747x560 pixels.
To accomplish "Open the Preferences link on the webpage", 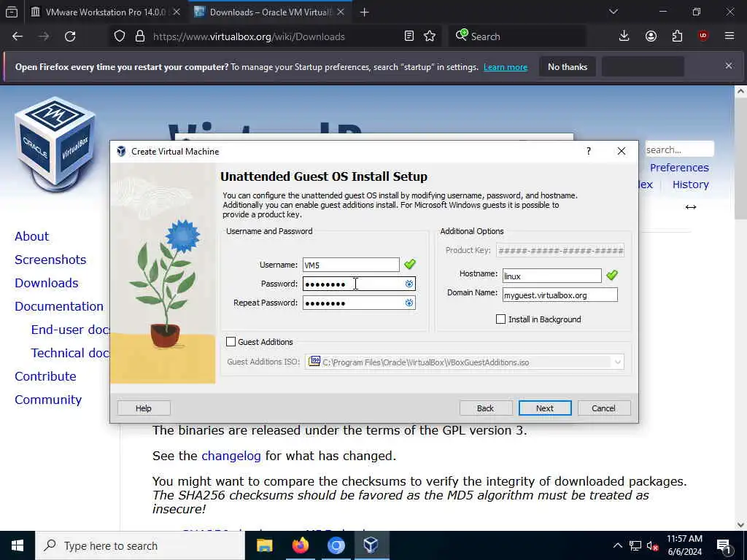I will tap(679, 168).
